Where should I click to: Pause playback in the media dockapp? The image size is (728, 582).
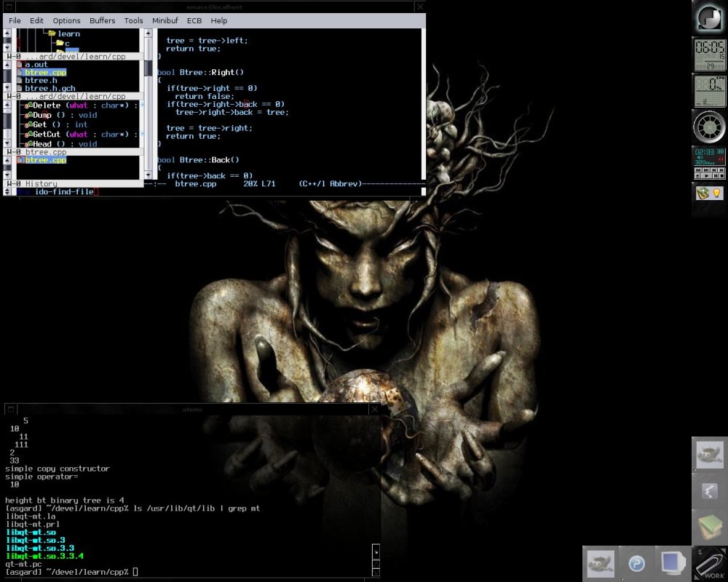click(716, 176)
